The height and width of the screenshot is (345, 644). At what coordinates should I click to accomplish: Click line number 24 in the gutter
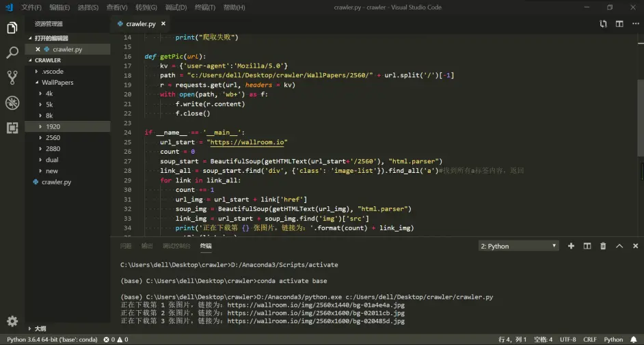click(127, 133)
